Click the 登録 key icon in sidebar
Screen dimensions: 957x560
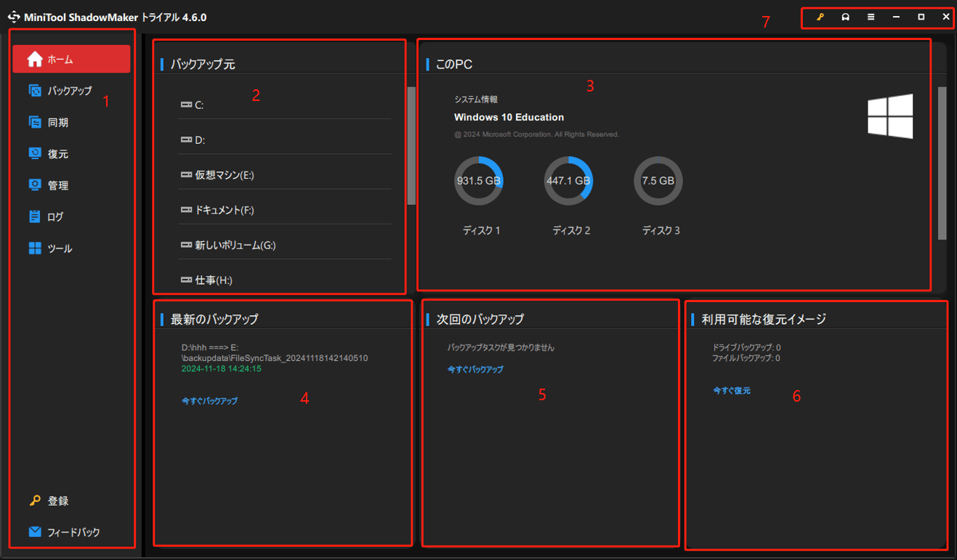point(35,500)
